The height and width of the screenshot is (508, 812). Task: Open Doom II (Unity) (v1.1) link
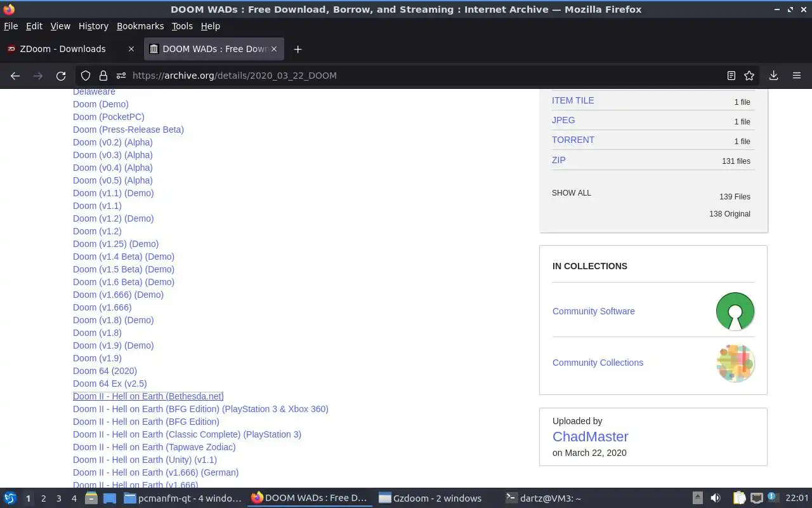[x=145, y=460]
